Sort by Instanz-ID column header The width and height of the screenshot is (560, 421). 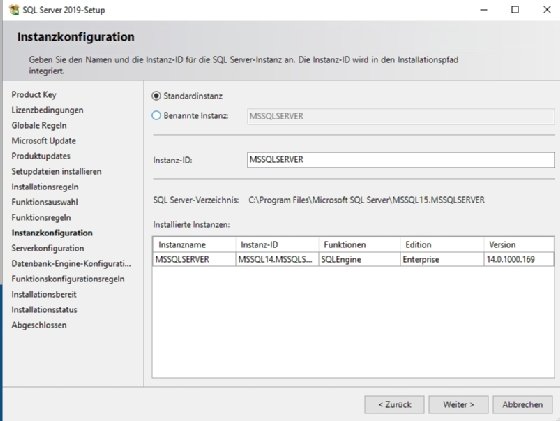click(277, 245)
